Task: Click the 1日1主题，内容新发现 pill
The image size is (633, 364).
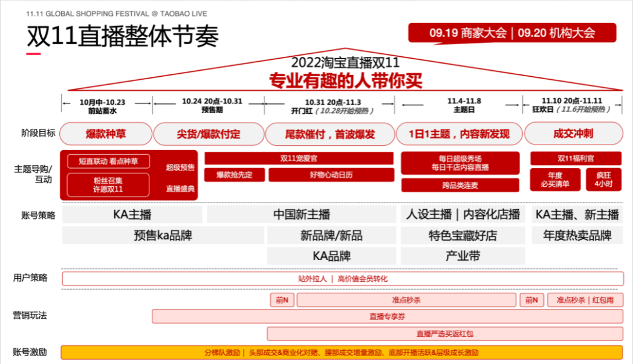Action: coord(459,134)
